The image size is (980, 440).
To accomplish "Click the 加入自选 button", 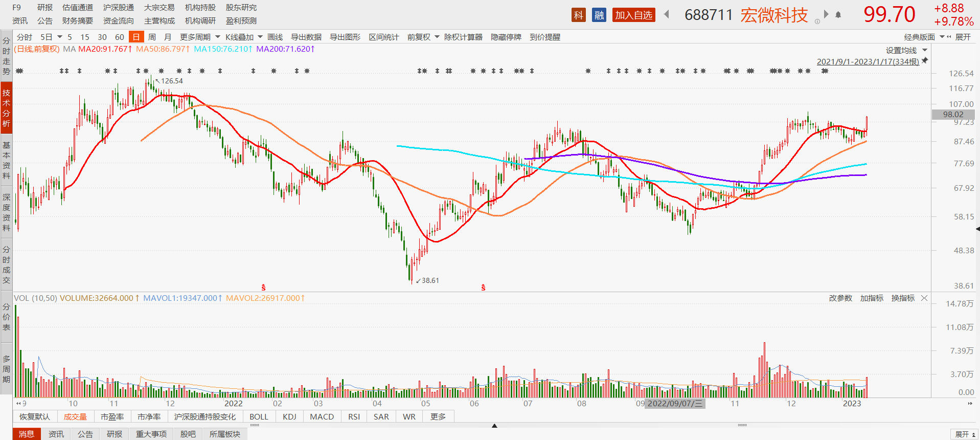I will point(633,15).
